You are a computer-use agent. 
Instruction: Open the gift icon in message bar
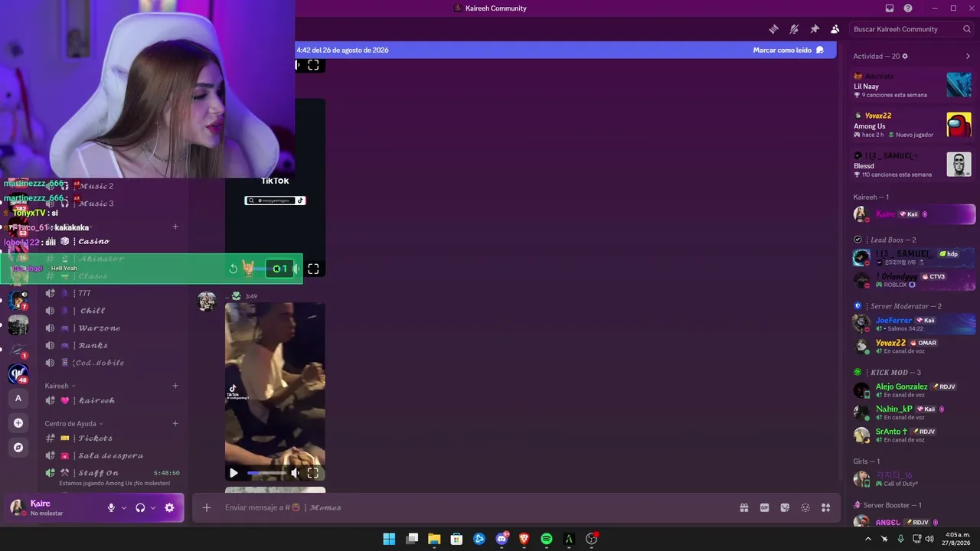point(743,507)
